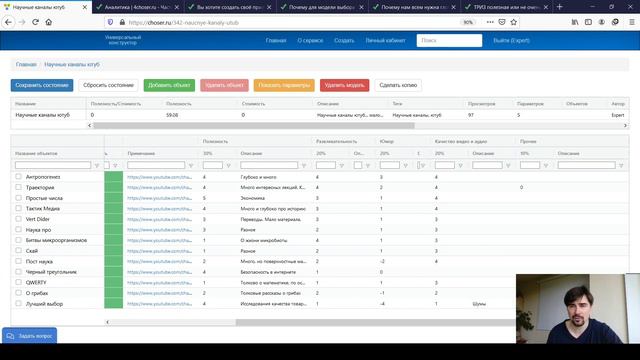The image size is (640, 360).
Task: Click 'Сделать копию' button
Action: (398, 85)
